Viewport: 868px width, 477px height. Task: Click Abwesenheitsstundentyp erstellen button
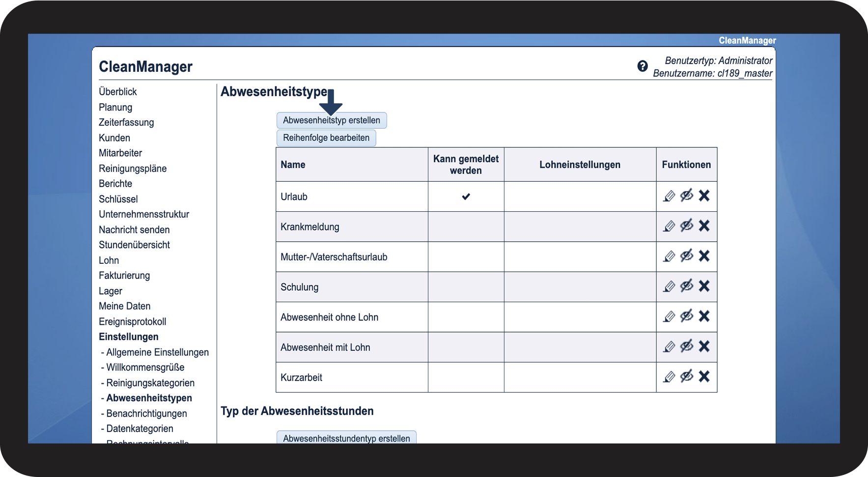[346, 437]
